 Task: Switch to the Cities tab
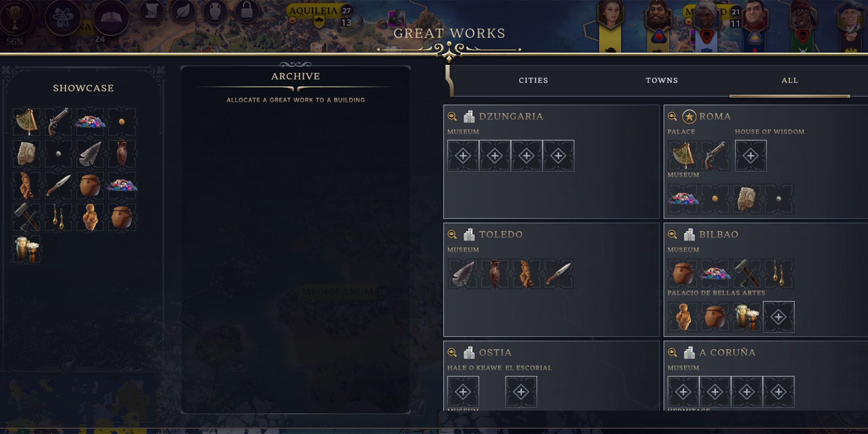tap(533, 80)
